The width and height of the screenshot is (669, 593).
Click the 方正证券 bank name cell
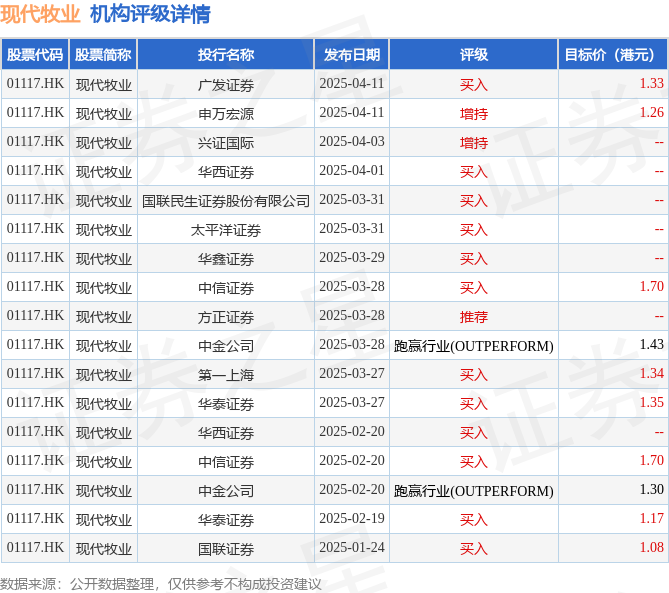pyautogui.click(x=226, y=317)
